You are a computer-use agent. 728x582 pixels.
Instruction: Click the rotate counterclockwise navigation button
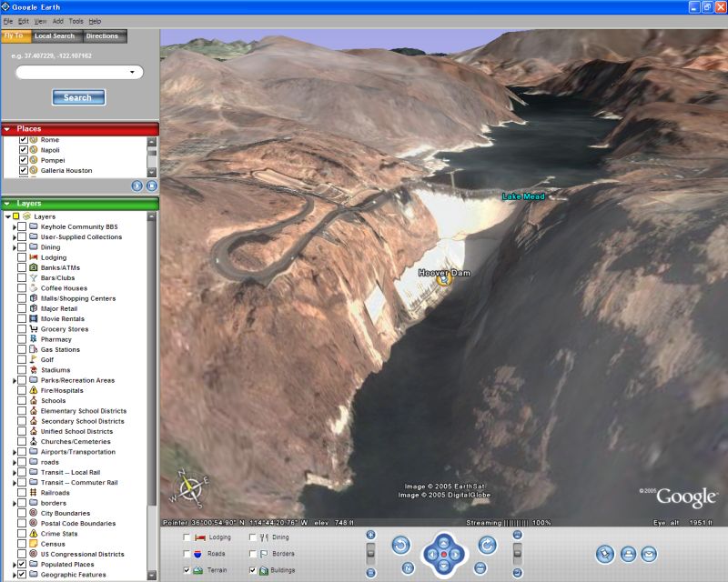coord(400,545)
